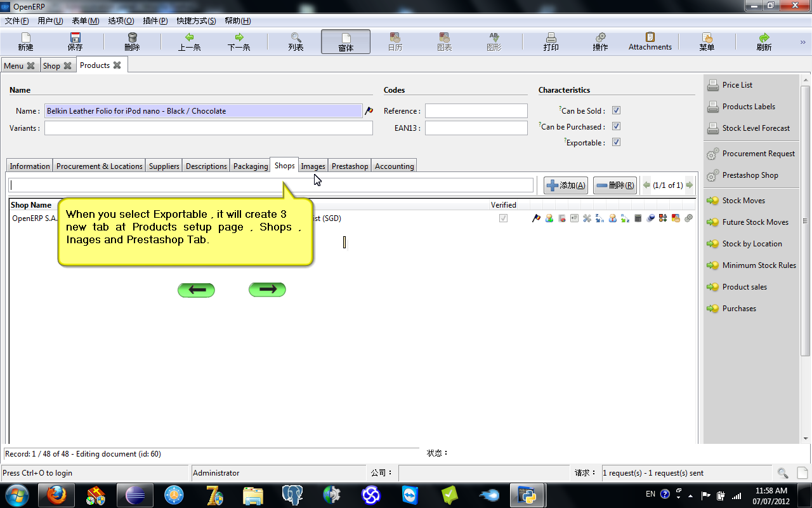The width and height of the screenshot is (812, 508).
Task: Launch the Prestashop Shop action
Action: click(x=750, y=175)
